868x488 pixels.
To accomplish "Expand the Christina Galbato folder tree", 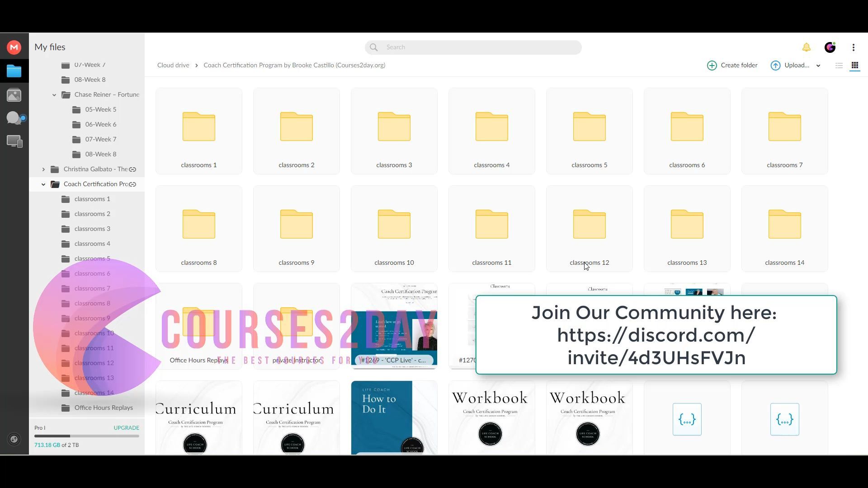I will [43, 169].
